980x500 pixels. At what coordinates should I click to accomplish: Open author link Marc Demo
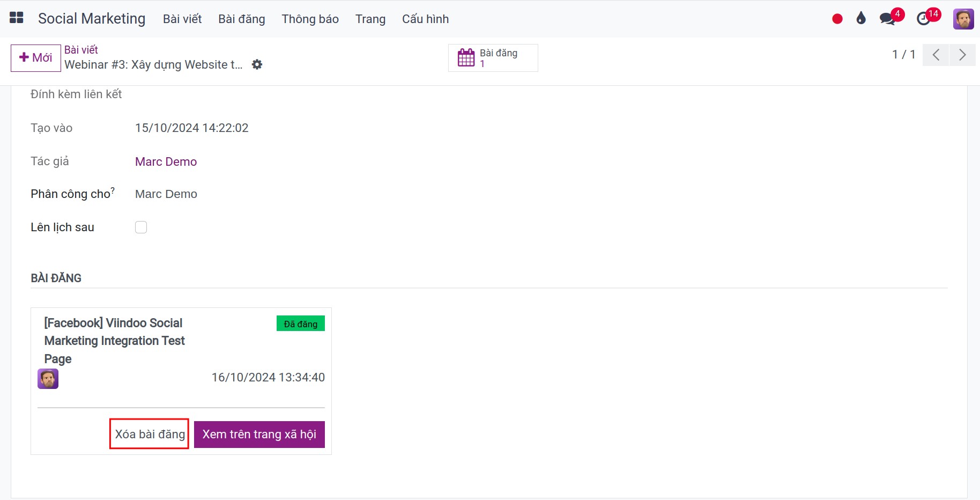(166, 161)
